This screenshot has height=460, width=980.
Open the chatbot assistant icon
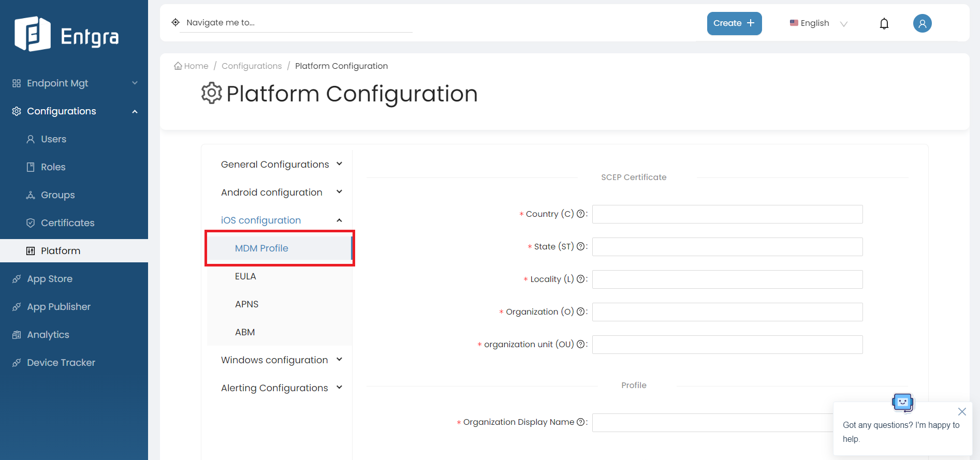903,402
